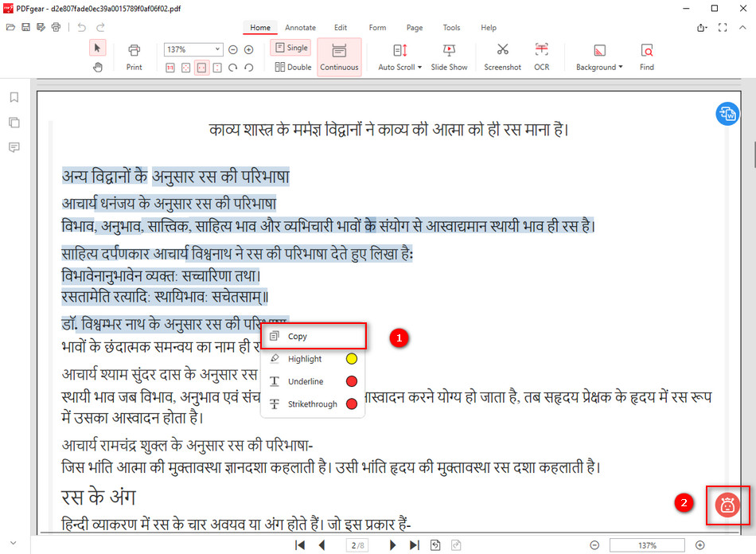
Task: Pick the yellow Highlight color swatch
Action: (352, 359)
